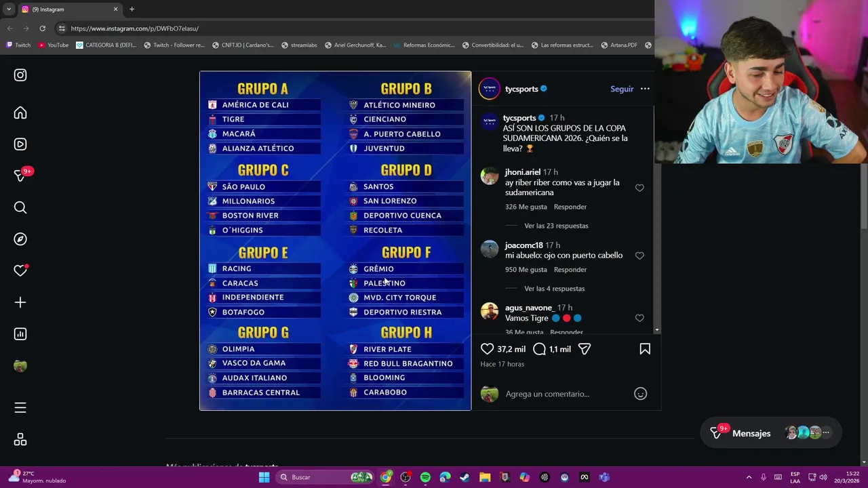Viewport: 868px width, 488px height.
Task: Open Notifications heart in sidebar
Action: coord(20,270)
